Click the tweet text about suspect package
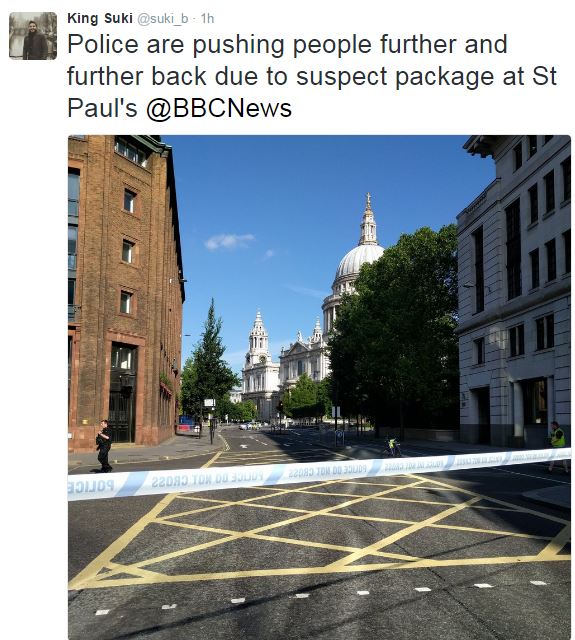 (x=312, y=76)
